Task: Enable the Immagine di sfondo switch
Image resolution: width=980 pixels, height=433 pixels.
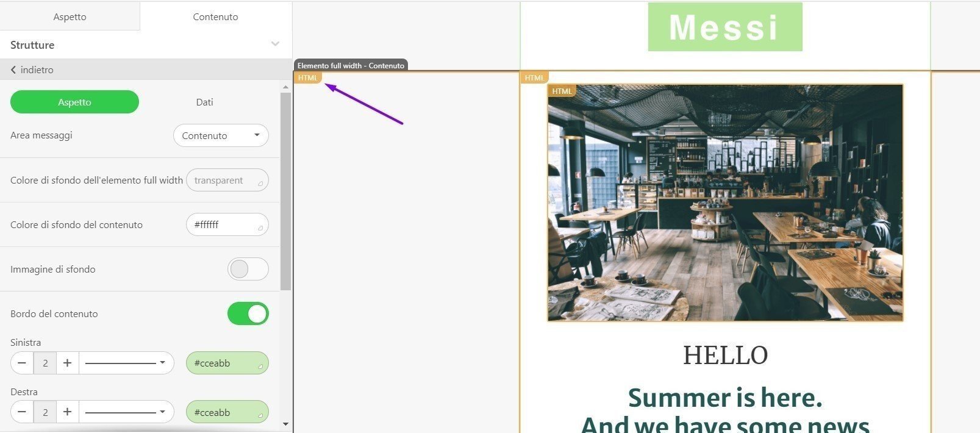Action: [x=248, y=269]
